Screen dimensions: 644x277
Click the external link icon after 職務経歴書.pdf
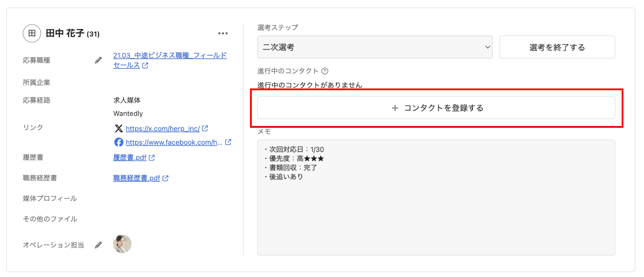click(x=165, y=178)
